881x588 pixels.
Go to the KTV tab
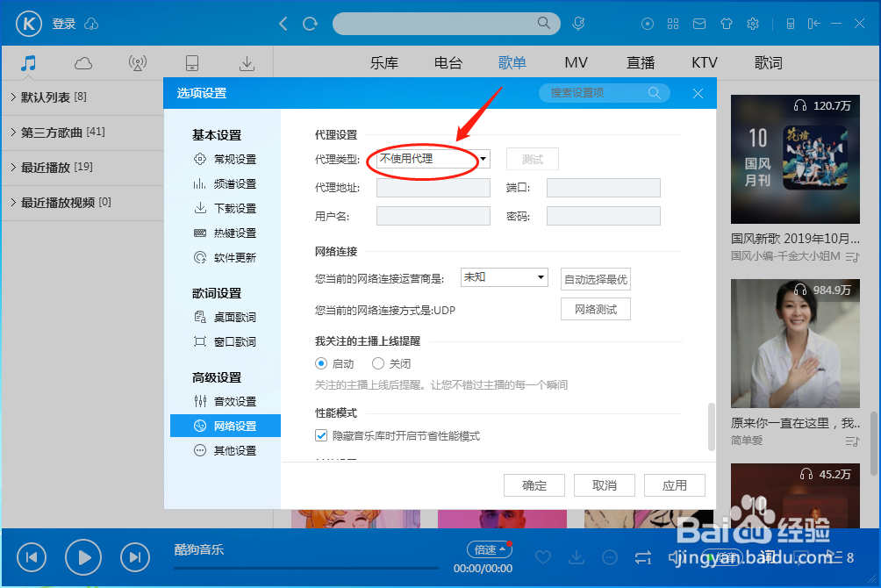tap(704, 62)
